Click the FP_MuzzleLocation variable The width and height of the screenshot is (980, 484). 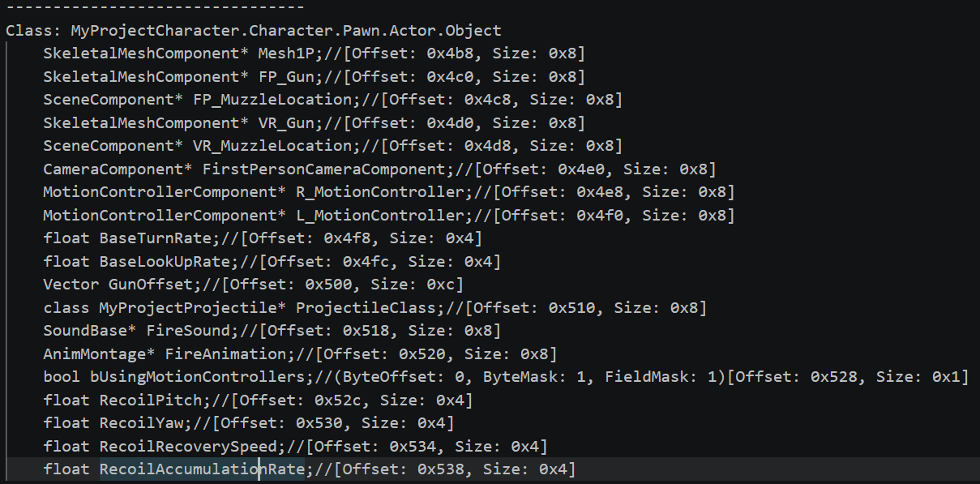click(x=272, y=100)
